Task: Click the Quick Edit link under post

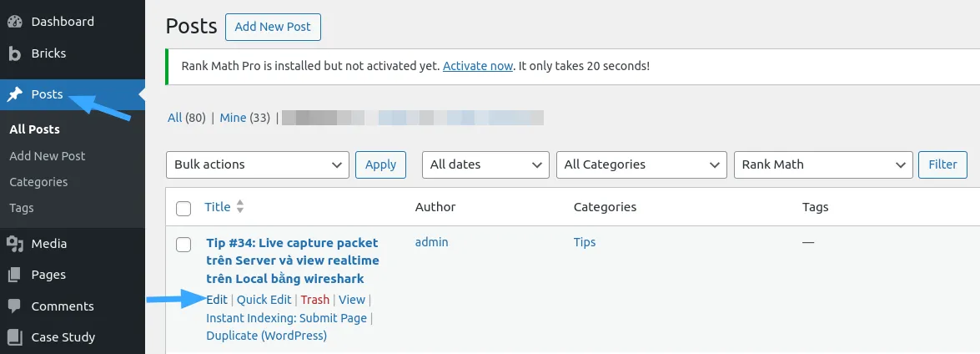Action: 264,300
